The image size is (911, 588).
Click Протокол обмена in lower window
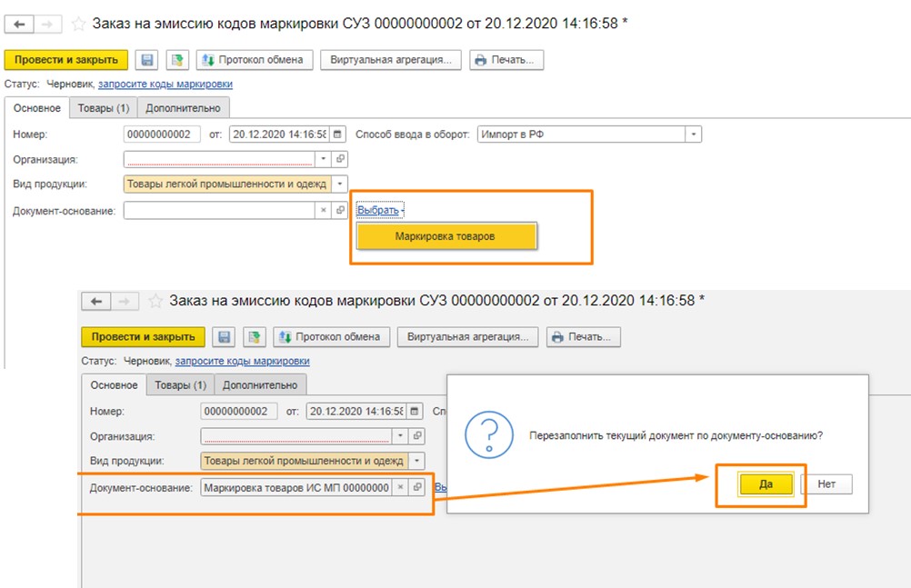pyautogui.click(x=332, y=337)
